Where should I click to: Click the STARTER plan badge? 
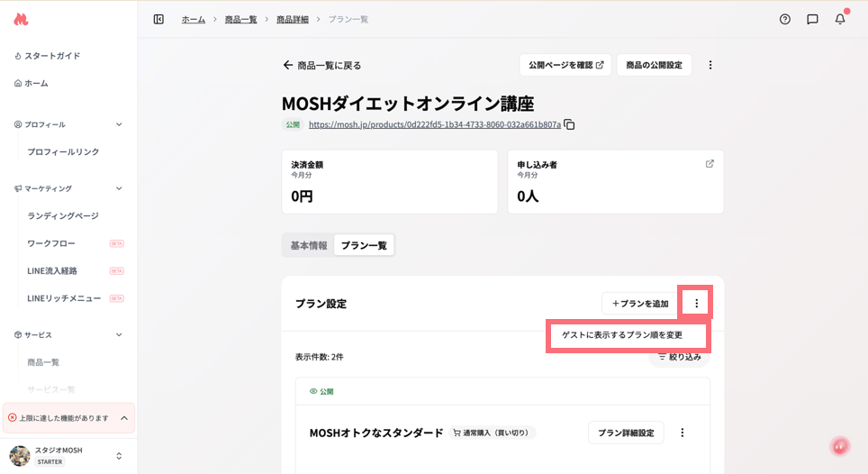[x=50, y=461]
